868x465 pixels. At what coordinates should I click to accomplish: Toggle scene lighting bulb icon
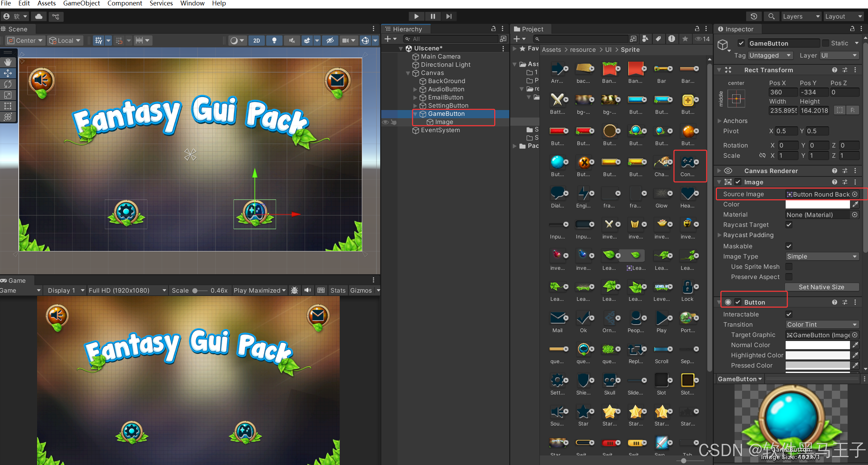pos(274,41)
